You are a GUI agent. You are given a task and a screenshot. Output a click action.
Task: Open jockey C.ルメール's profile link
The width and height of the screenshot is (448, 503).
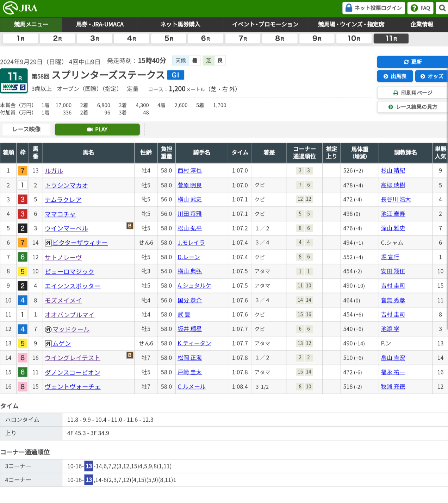(x=191, y=386)
